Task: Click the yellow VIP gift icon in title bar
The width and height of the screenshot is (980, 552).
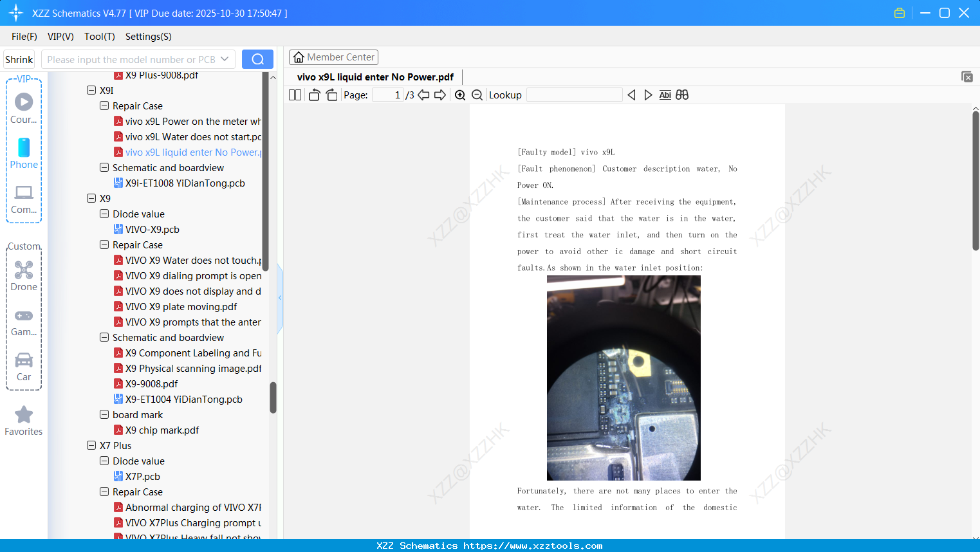Action: (900, 13)
